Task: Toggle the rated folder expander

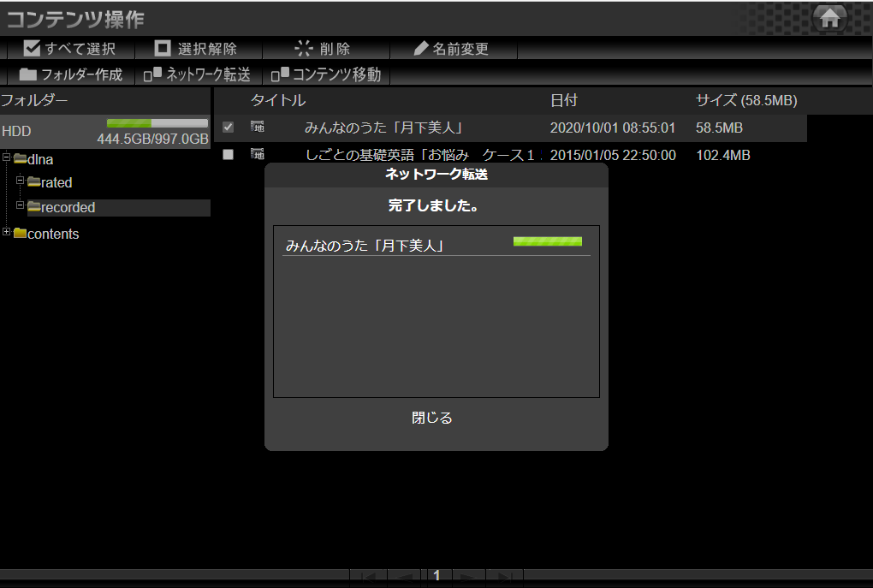Action: 21,181
